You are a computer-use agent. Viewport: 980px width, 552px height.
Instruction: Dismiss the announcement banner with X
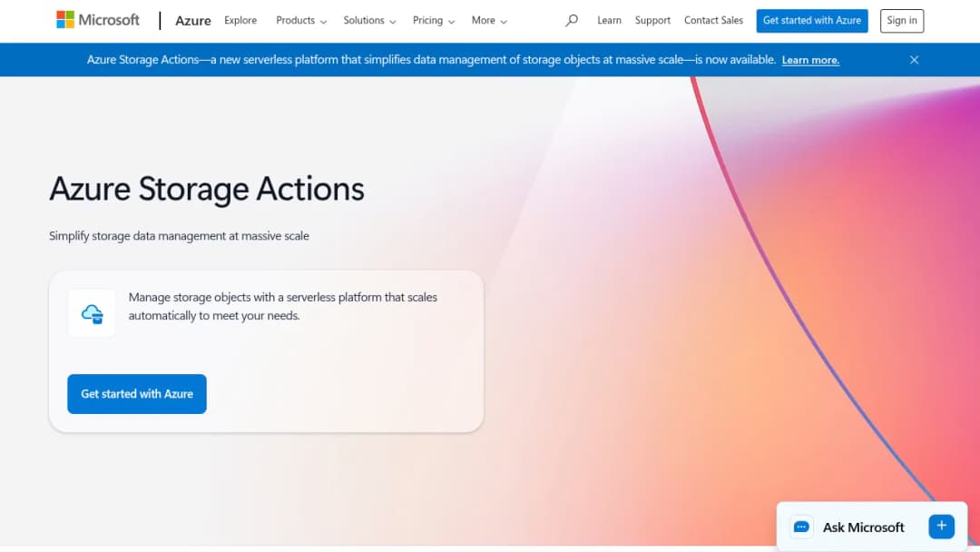[914, 60]
